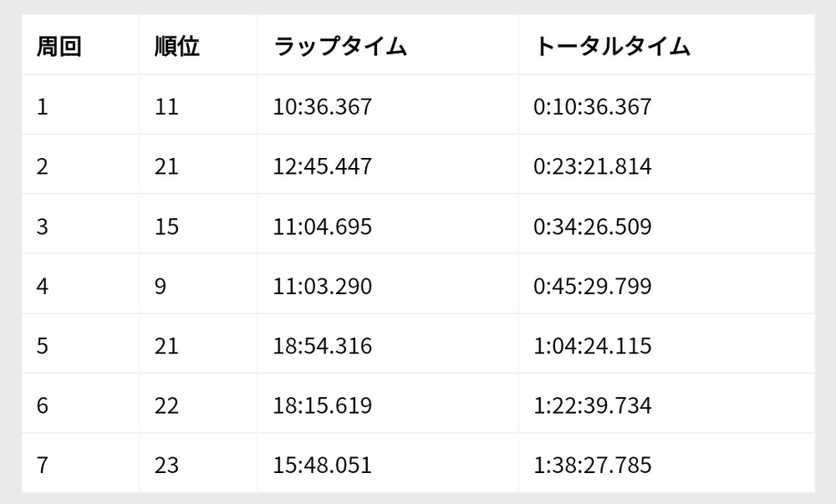Click the 周回 column header

click(x=59, y=46)
